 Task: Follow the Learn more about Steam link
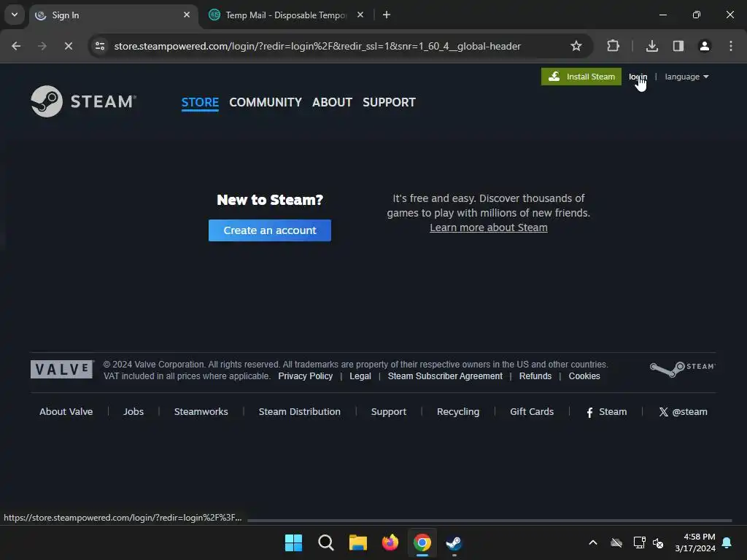(x=488, y=227)
